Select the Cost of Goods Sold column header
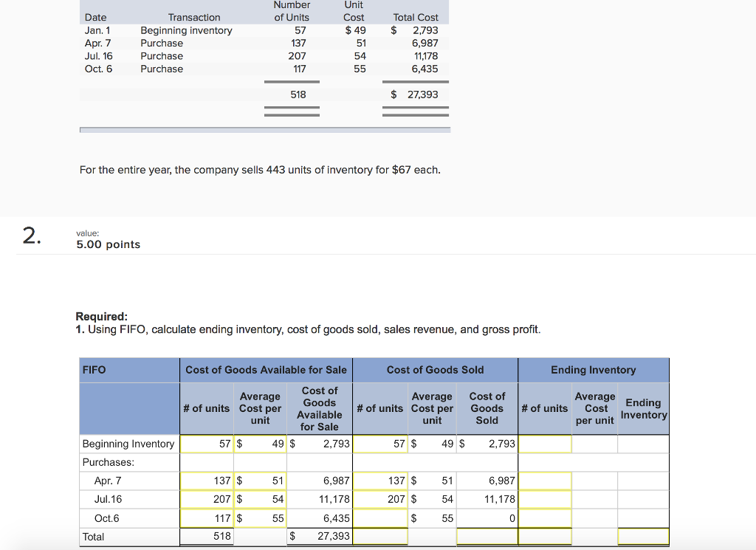The height and width of the screenshot is (550, 756). tap(436, 370)
